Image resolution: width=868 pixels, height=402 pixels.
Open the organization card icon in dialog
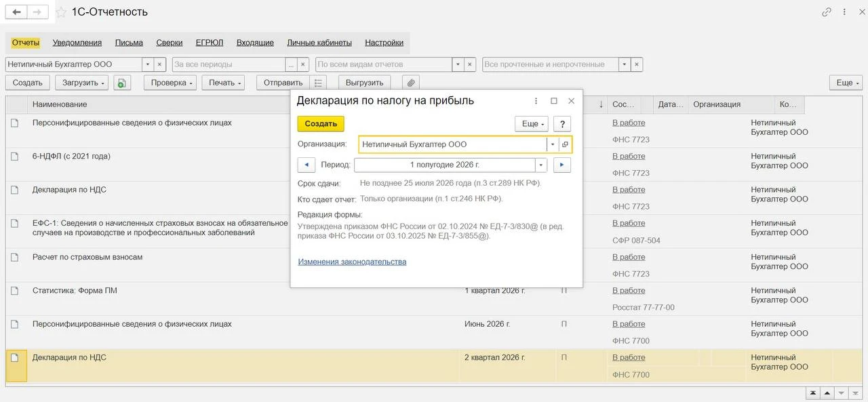pos(565,144)
